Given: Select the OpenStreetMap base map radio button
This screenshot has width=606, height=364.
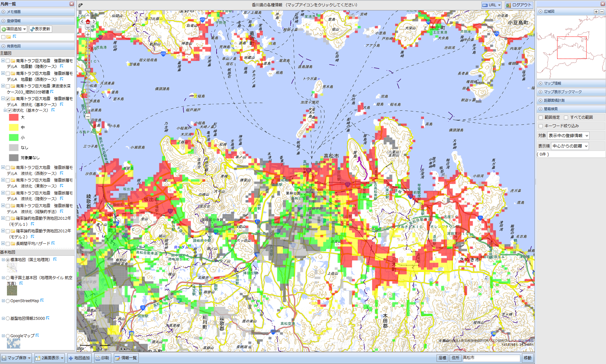Looking at the screenshot, I should (x=8, y=301).
